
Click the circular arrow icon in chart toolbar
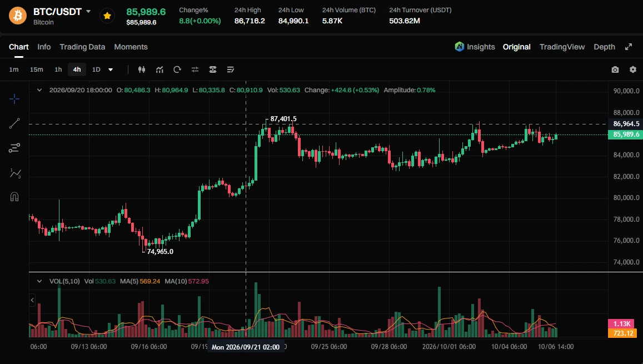point(177,69)
